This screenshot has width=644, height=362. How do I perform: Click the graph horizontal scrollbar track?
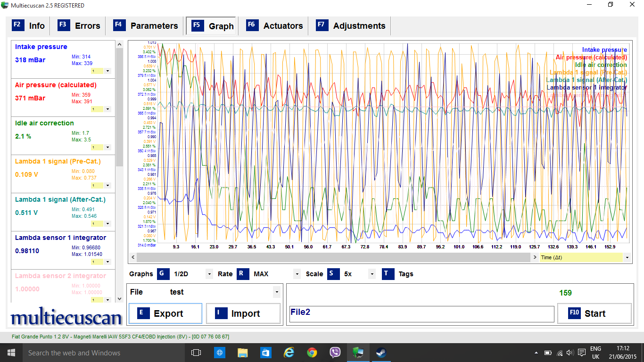pos(334,257)
